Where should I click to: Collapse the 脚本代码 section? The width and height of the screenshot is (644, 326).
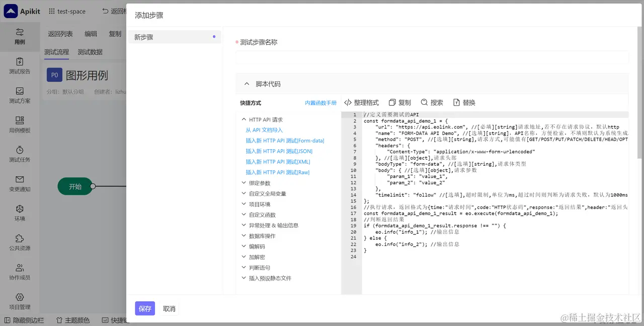coord(247,84)
